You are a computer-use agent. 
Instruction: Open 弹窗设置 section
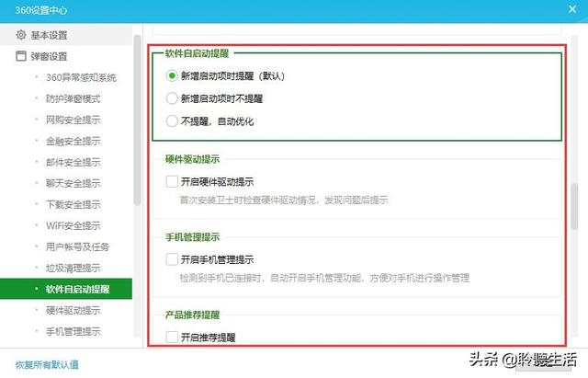coord(66,56)
